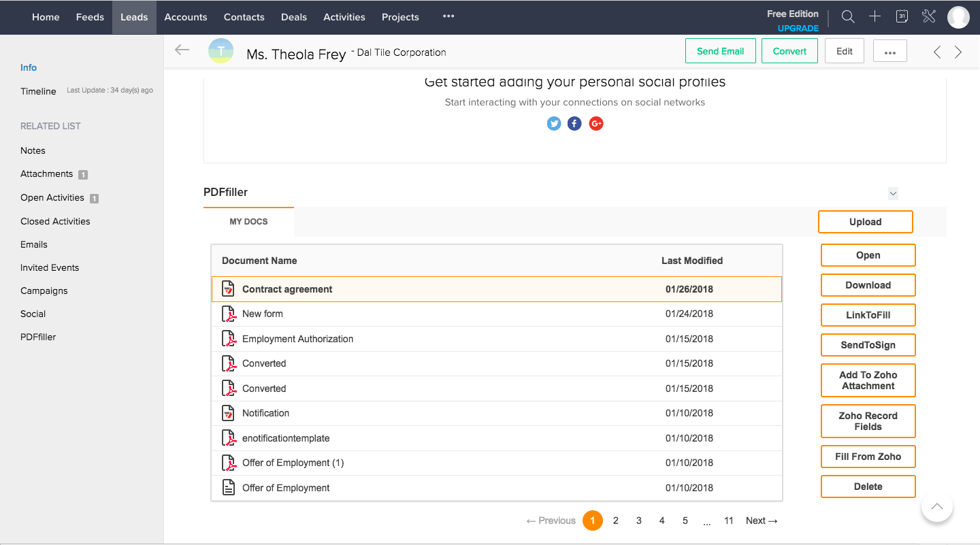Click the Send Email button
The height and width of the screenshot is (545, 980).
(721, 51)
